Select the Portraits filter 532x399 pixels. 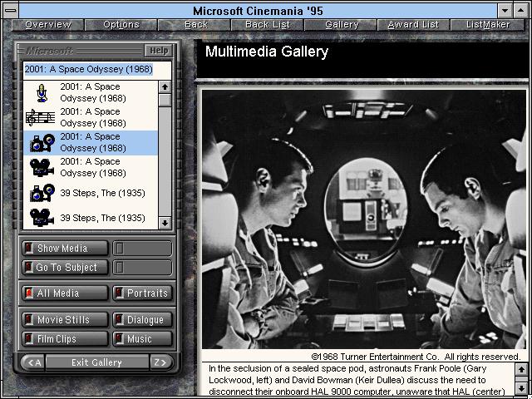pos(142,293)
